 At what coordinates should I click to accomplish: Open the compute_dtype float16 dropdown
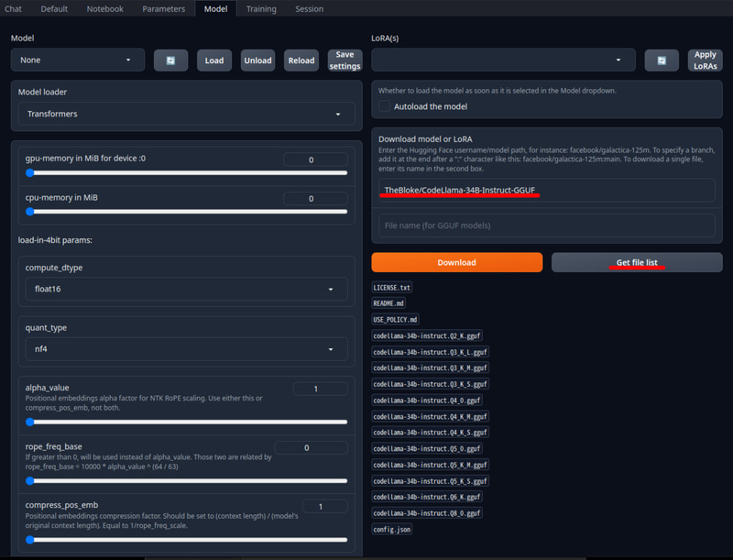click(x=187, y=289)
